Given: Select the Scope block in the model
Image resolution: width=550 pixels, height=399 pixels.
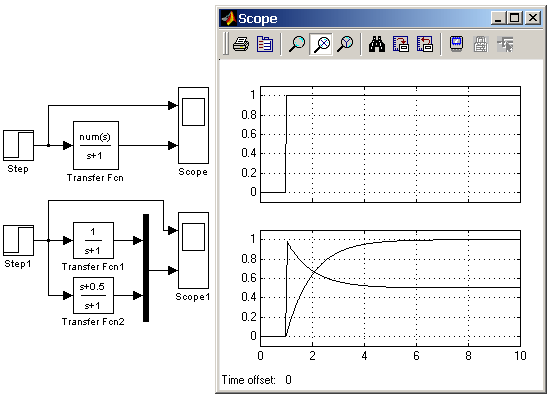Looking at the screenshot, I should coord(193,125).
